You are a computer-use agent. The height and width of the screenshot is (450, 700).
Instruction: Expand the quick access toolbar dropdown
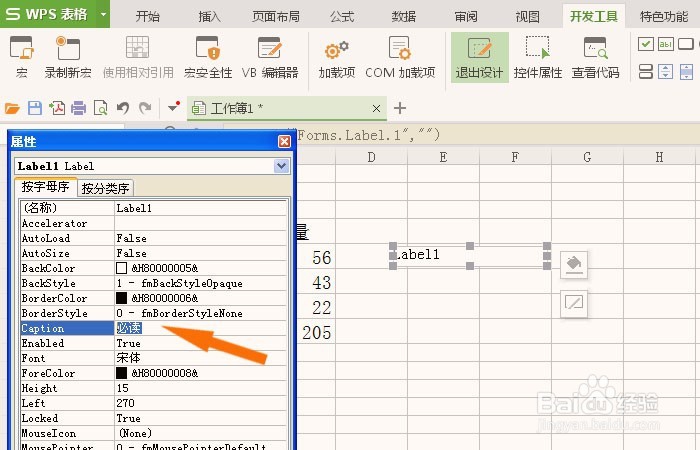173,107
